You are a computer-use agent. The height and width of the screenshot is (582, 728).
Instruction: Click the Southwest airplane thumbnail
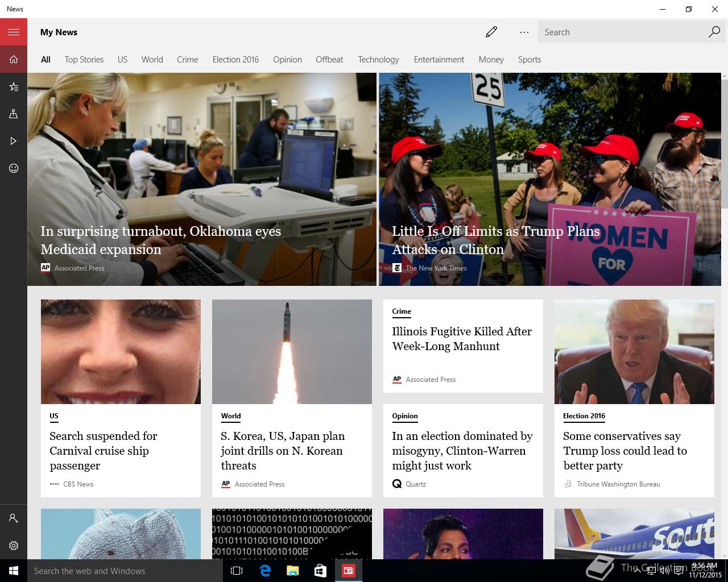pyautogui.click(x=634, y=534)
